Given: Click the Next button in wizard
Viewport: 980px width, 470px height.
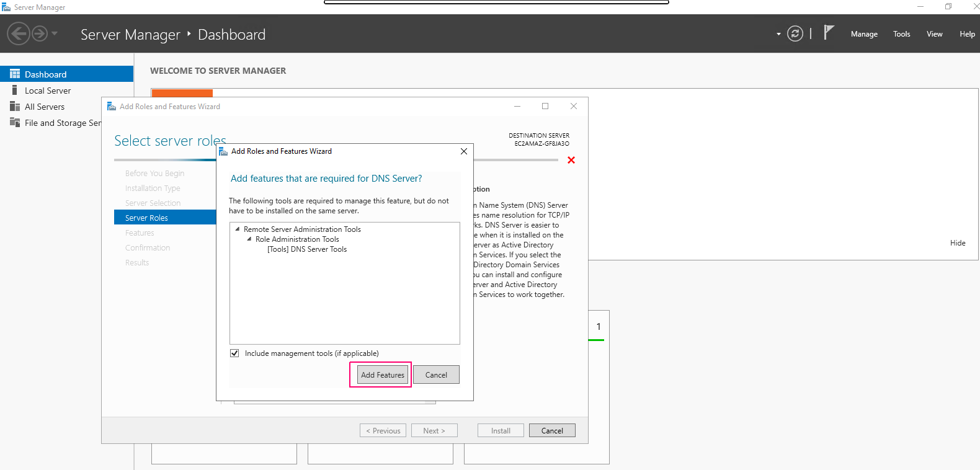Looking at the screenshot, I should pyautogui.click(x=434, y=430).
